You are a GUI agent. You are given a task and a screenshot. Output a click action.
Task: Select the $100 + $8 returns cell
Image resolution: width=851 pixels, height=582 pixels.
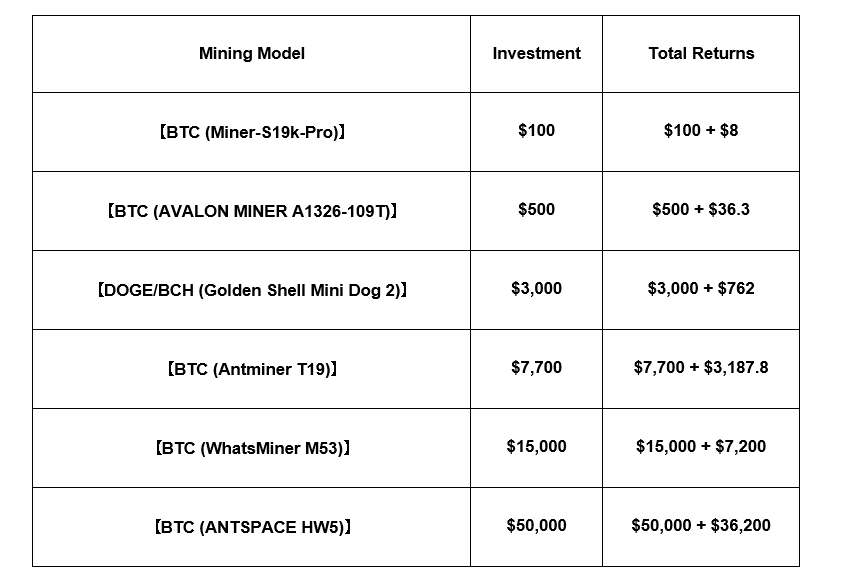(x=701, y=131)
